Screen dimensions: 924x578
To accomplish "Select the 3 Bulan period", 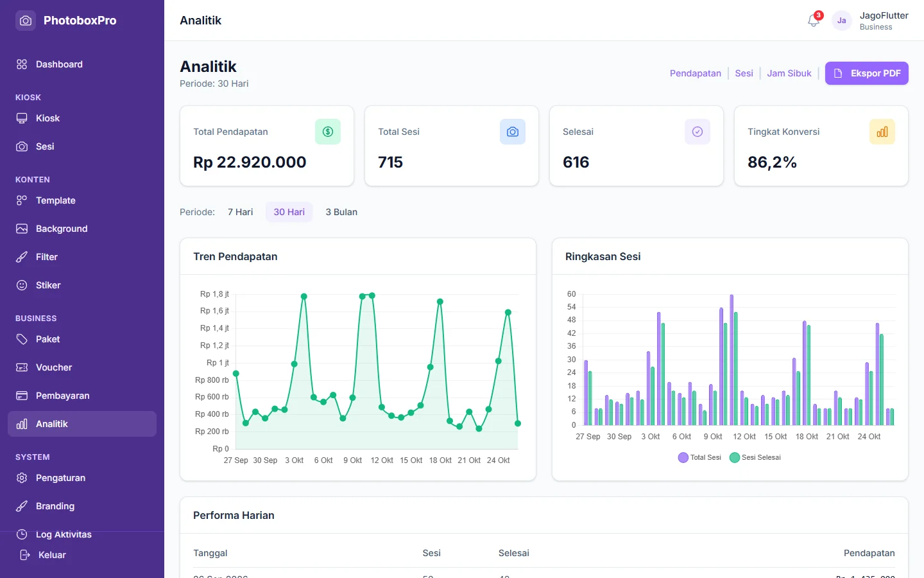I will point(341,212).
